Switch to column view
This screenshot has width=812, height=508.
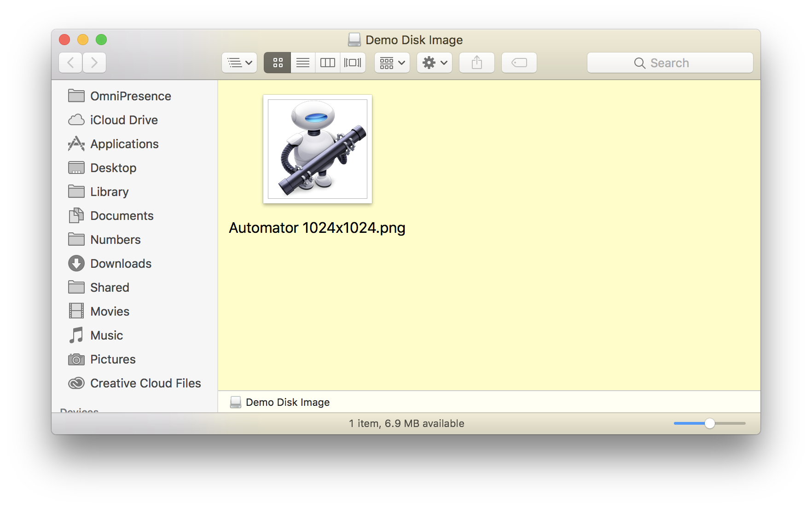click(327, 63)
